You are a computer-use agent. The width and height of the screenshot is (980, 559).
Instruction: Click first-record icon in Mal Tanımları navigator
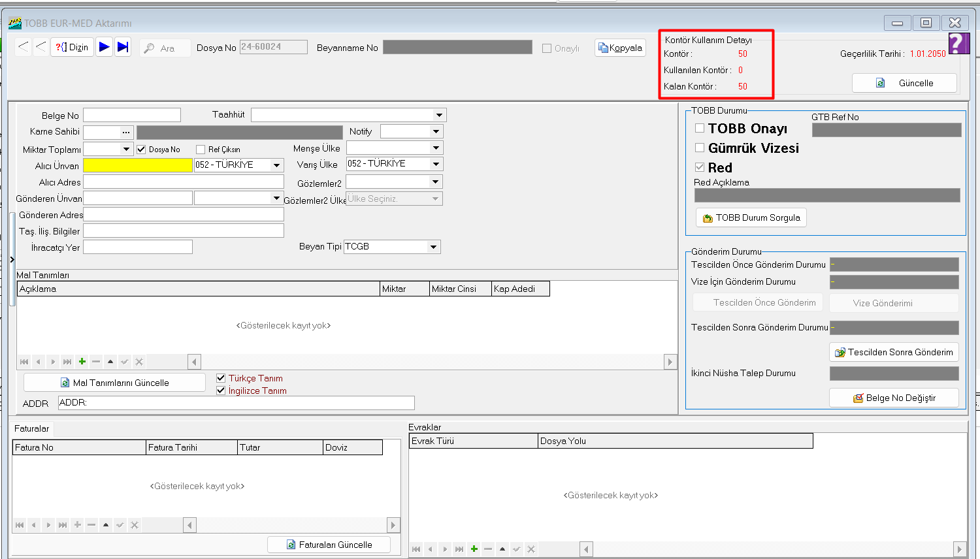click(24, 362)
